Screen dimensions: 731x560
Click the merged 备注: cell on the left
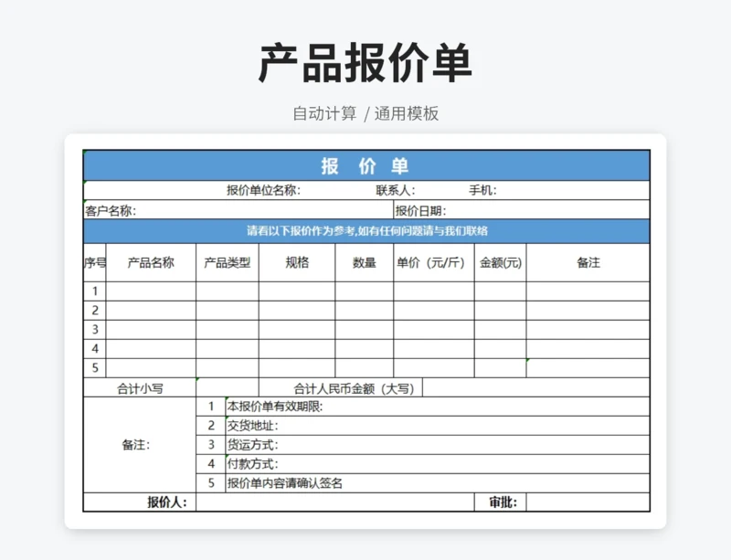coord(140,445)
